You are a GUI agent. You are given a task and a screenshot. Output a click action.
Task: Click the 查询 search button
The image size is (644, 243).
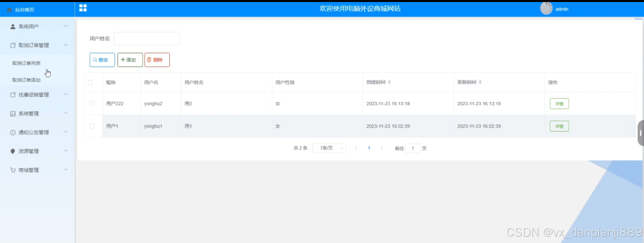click(x=102, y=60)
